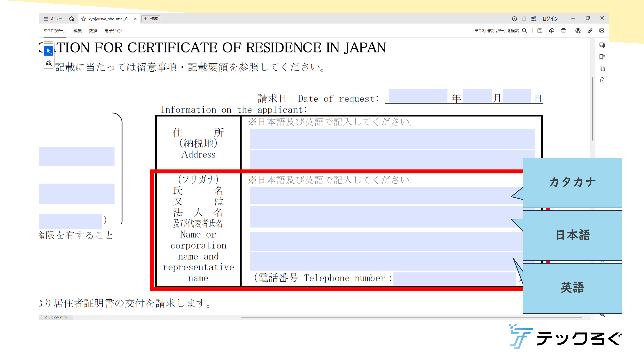
Task: Click the + 作成 button
Action: [x=151, y=19]
